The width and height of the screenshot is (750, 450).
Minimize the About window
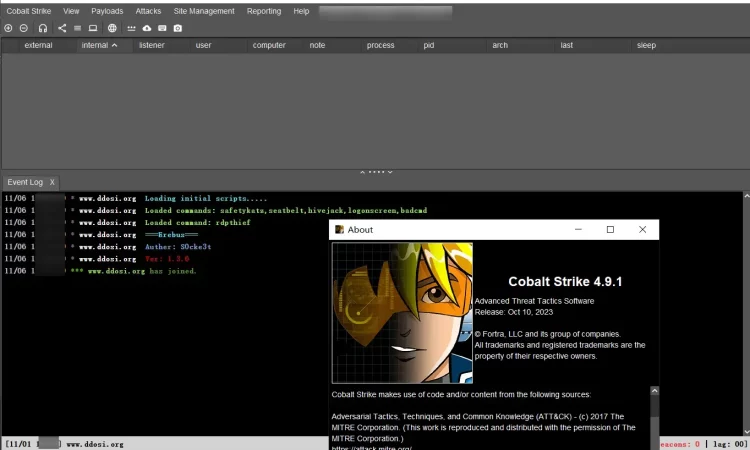point(578,230)
